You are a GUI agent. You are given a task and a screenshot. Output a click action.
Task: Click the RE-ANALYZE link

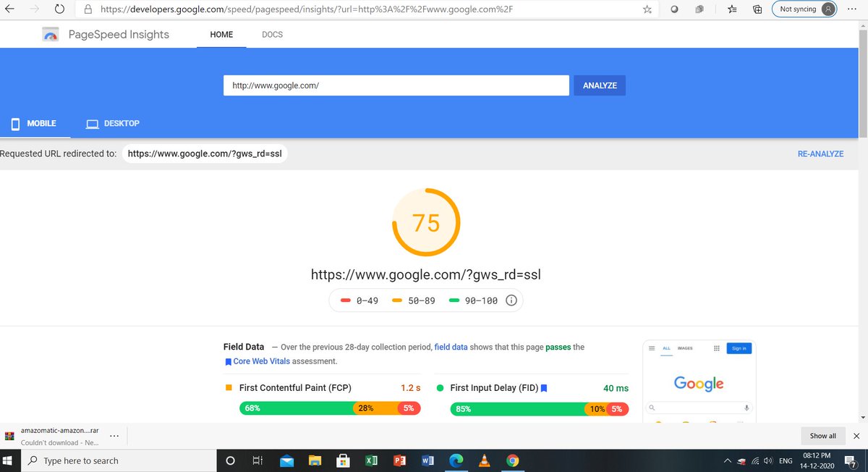(820, 154)
